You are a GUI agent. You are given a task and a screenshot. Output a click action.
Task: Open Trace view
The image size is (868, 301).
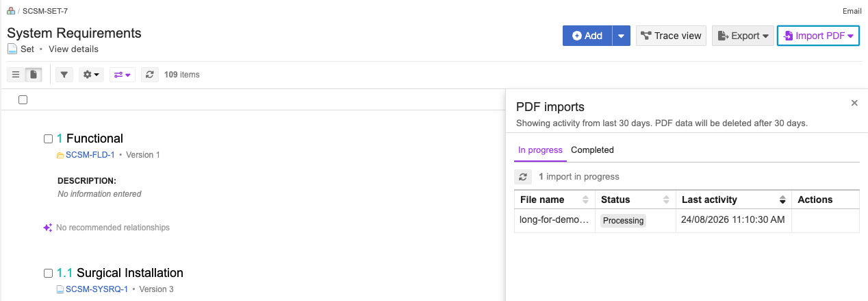[671, 36]
